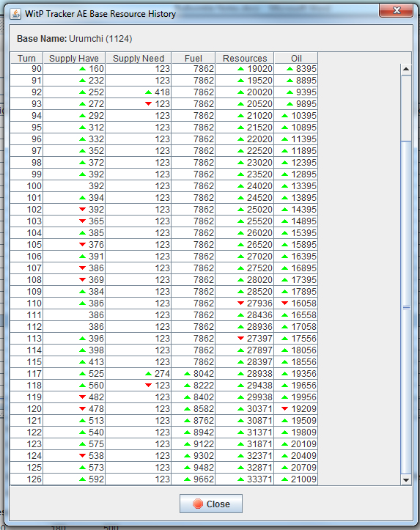Click the Java icon in title bar

(15, 14)
